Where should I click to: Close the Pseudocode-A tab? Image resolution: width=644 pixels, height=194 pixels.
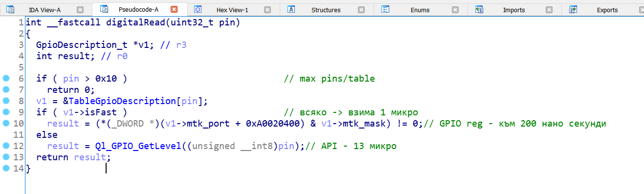[174, 9]
